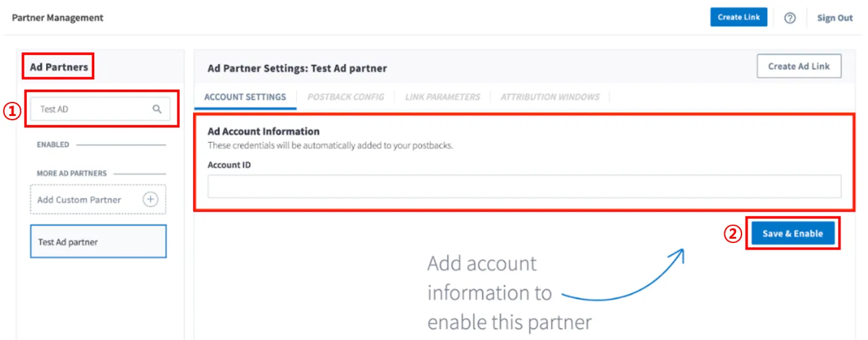Click the magnifier icon in partner search

pos(157,109)
